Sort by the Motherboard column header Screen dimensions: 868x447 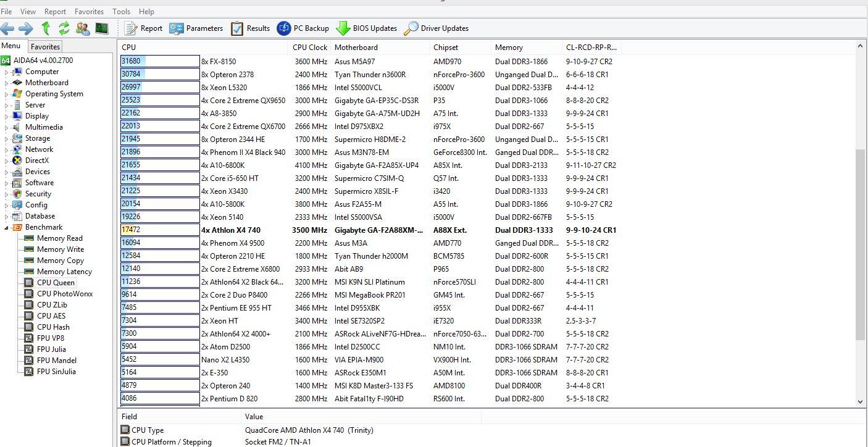[380, 48]
